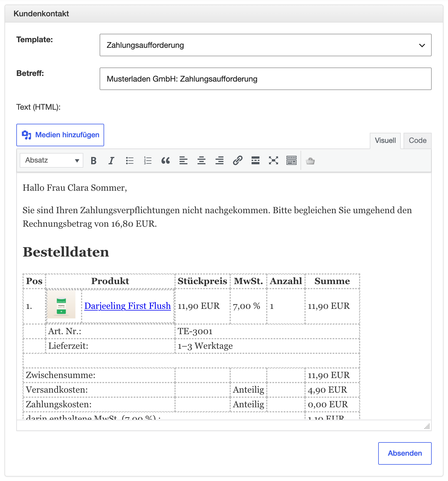Open the Template dropdown Zahlungsaufforderung
The image size is (448, 481).
(x=266, y=45)
